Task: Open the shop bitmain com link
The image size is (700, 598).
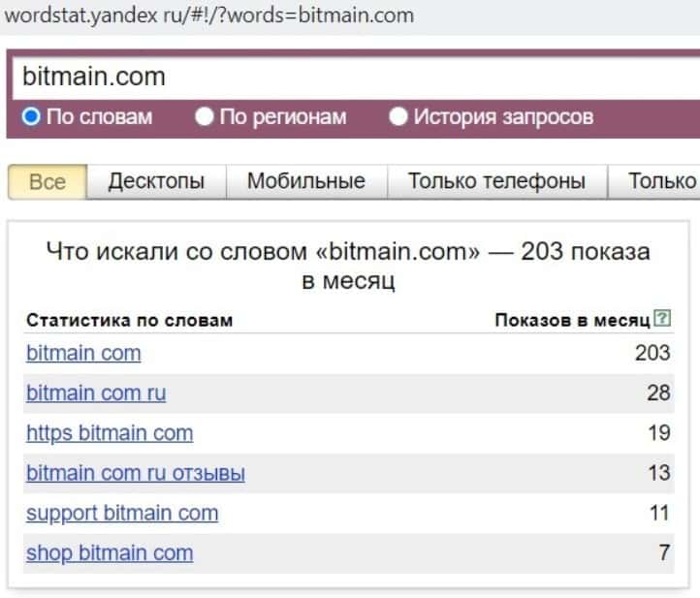Action: pos(110,553)
